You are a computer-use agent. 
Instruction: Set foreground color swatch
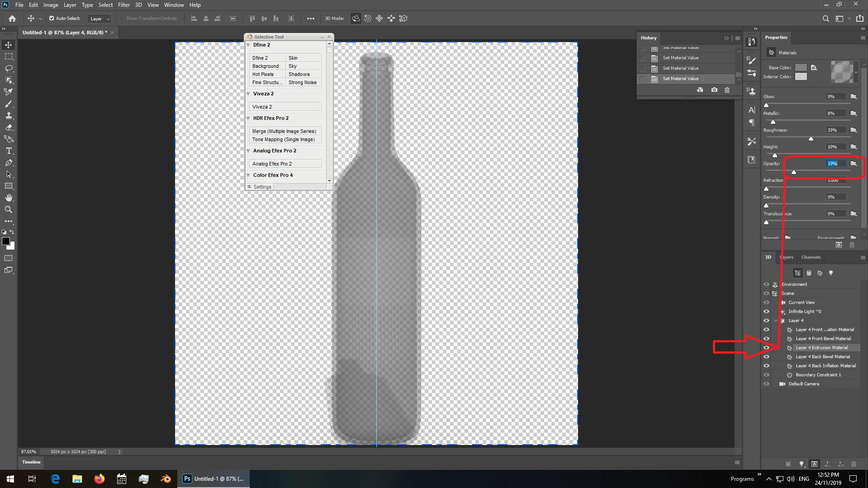(6, 241)
